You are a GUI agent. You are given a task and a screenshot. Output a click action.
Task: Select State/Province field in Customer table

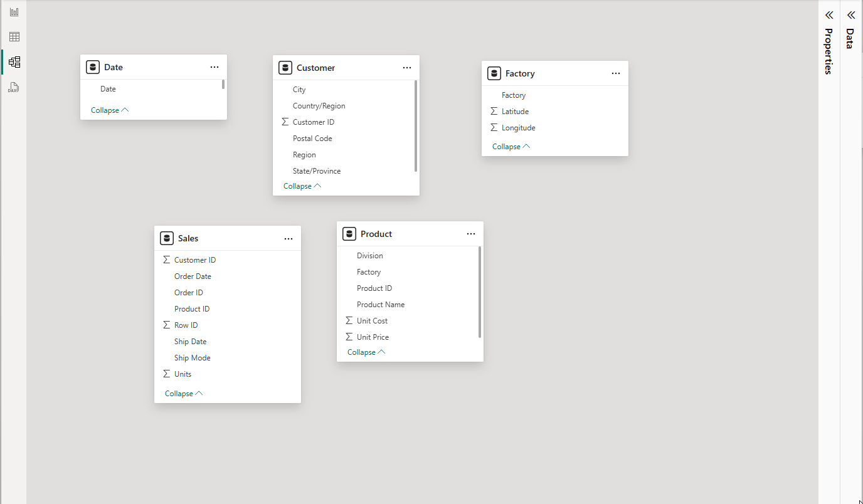344,171
